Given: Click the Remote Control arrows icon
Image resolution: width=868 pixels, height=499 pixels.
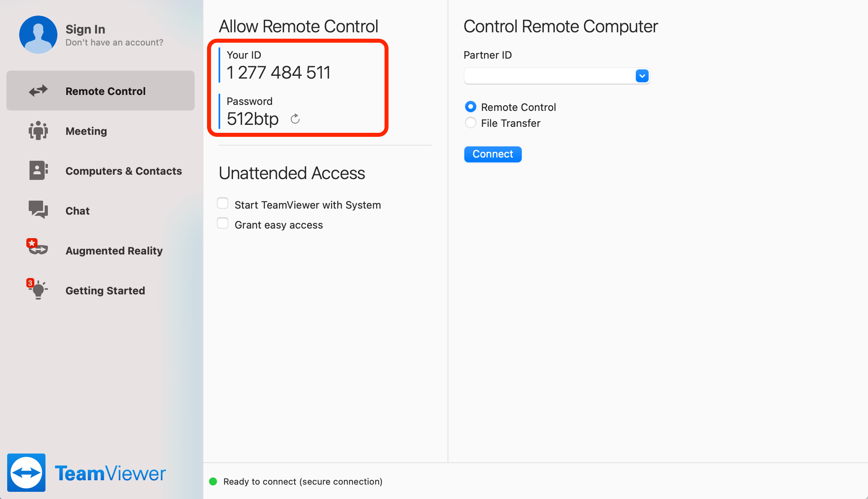Looking at the screenshot, I should point(38,91).
